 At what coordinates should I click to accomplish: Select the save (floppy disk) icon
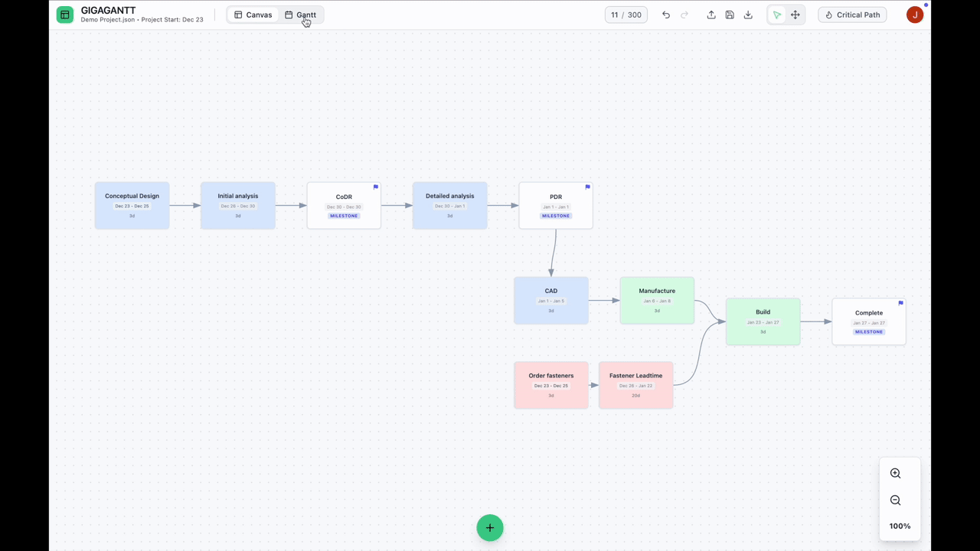click(x=730, y=15)
